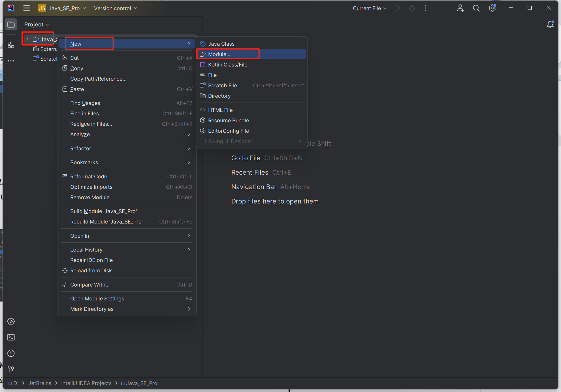The image size is (561, 392).
Task: Open the Notifications bell icon
Action: tap(550, 25)
